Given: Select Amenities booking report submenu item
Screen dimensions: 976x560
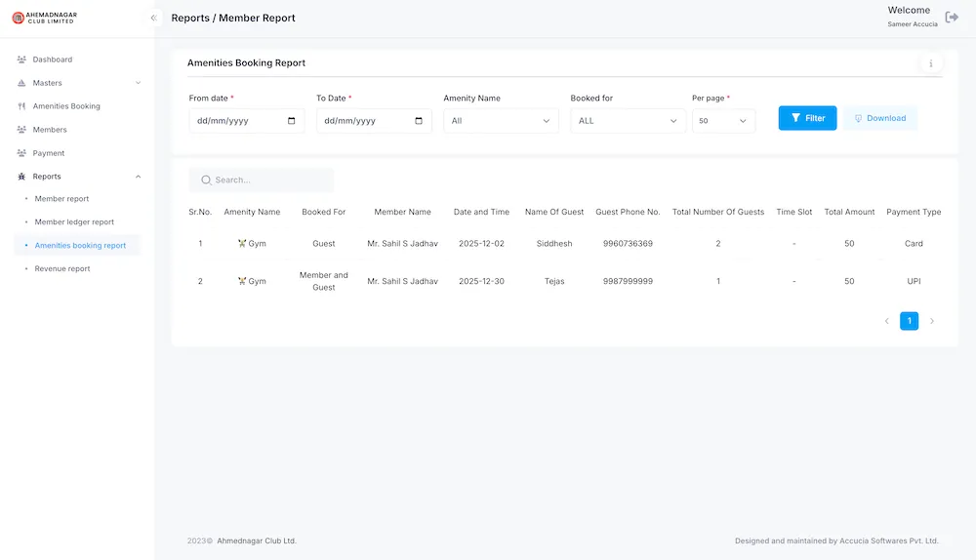Looking at the screenshot, I should (x=80, y=245).
